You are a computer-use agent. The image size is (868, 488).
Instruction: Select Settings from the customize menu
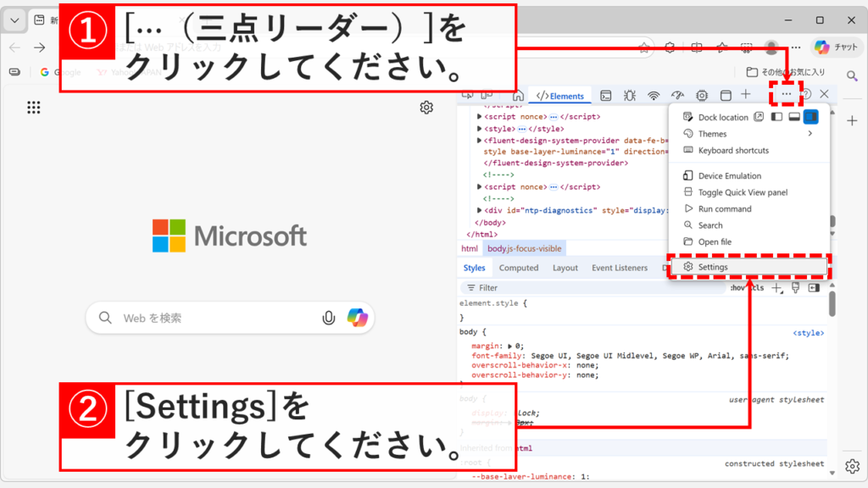(x=713, y=266)
